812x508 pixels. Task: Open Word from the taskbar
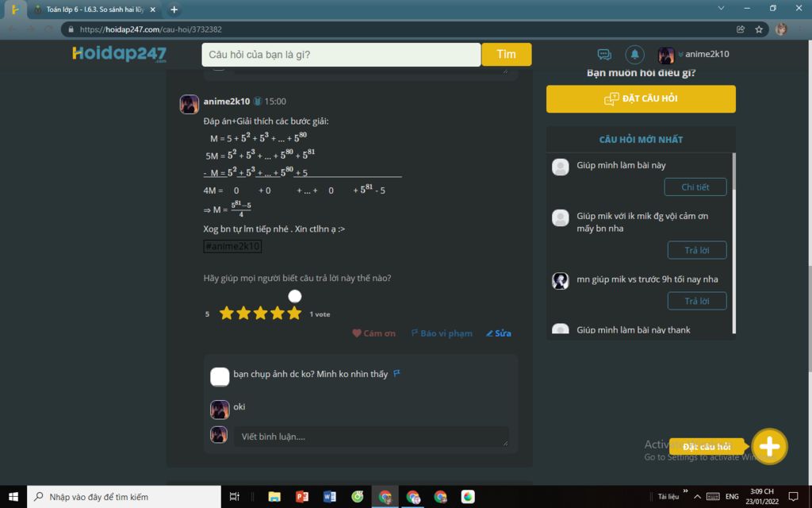tap(329, 497)
